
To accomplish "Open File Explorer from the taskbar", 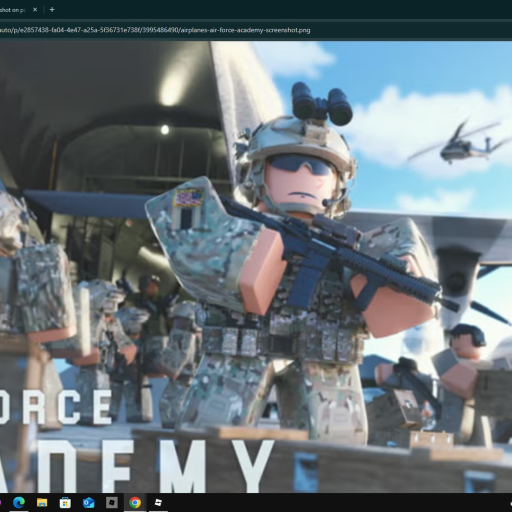I will pyautogui.click(x=42, y=502).
